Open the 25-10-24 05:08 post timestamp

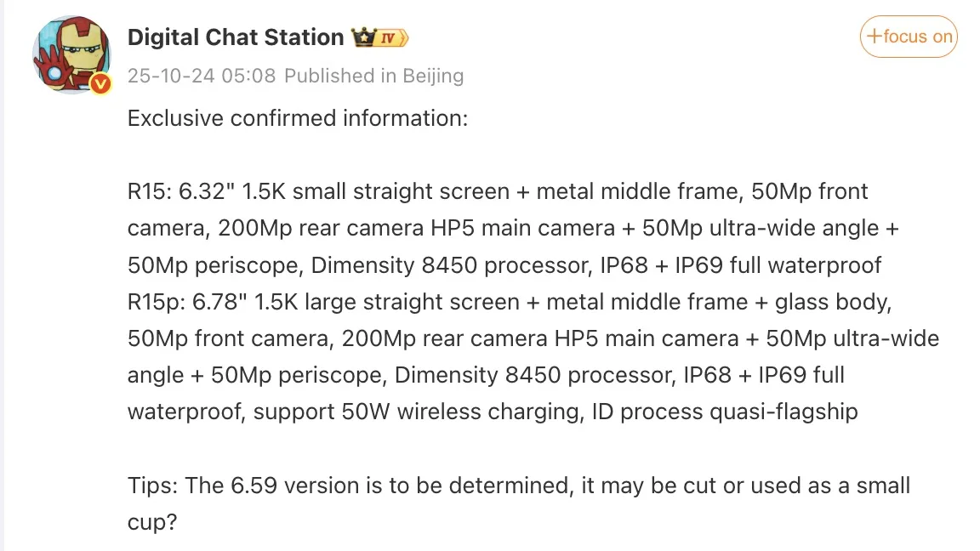coord(202,76)
